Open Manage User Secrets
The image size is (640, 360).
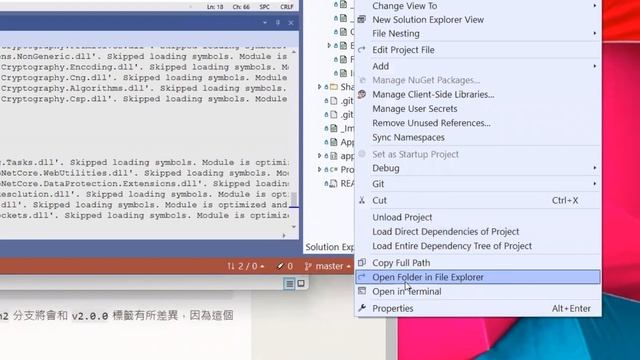[x=478, y=109]
